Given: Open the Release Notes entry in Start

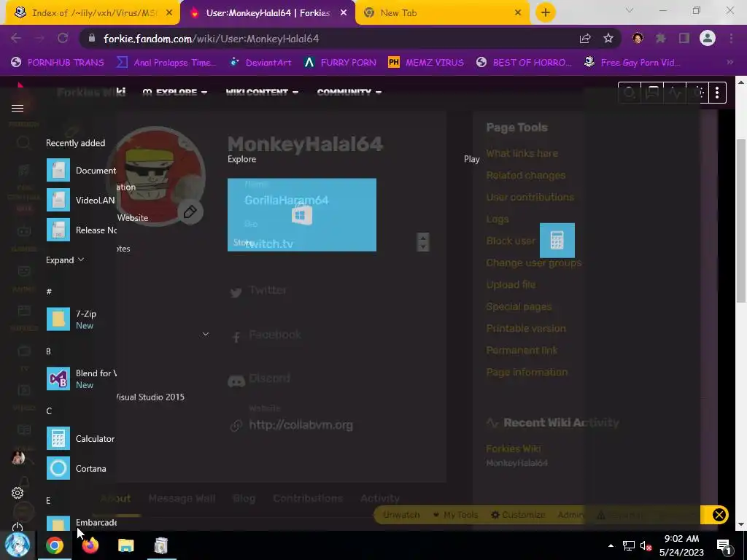Looking at the screenshot, I should [81, 230].
